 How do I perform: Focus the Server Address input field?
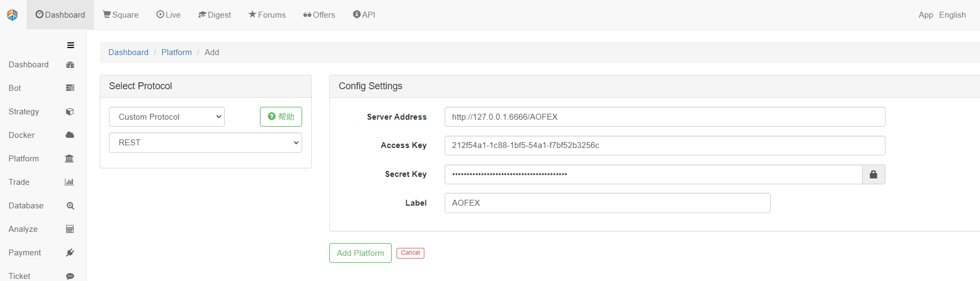coord(665,117)
